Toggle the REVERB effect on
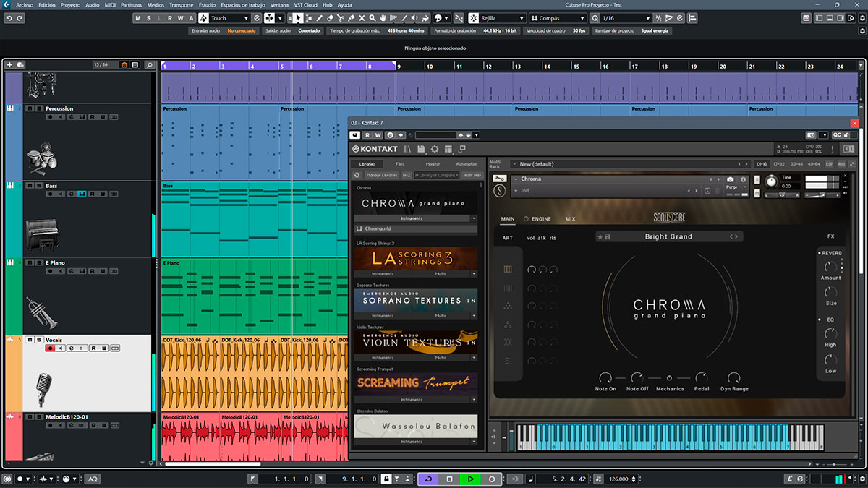Screen dimensions: 868x488 click(x=819, y=253)
